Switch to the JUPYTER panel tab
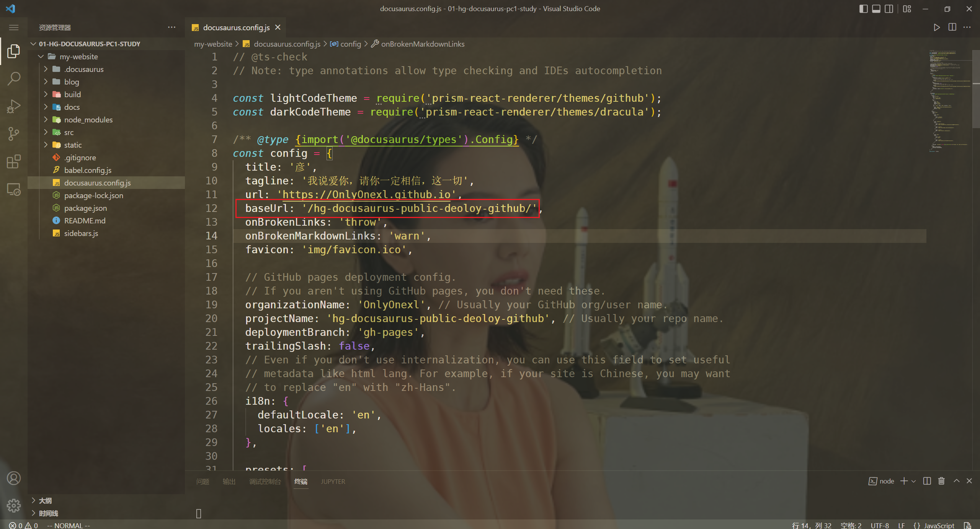The image size is (980, 529). coord(333,482)
